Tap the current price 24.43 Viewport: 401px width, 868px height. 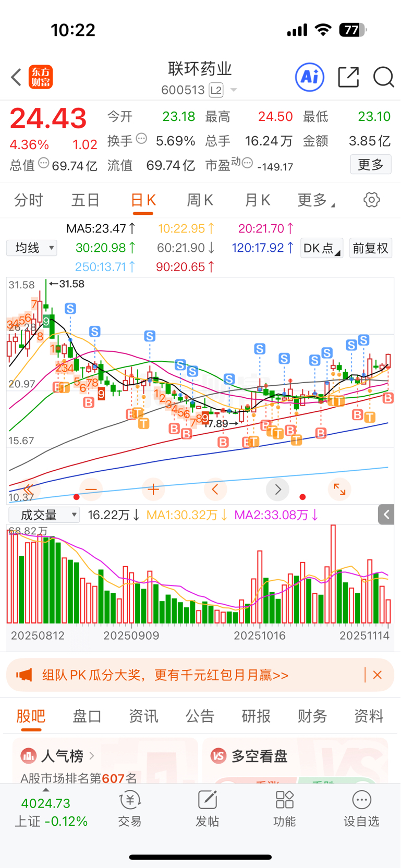[x=48, y=118]
